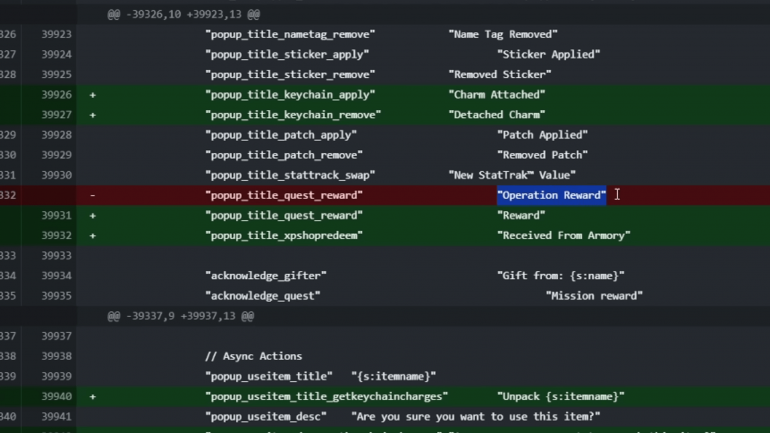This screenshot has height=433, width=770.
Task: Click the "// Async Actions" comment
Action: (x=253, y=356)
